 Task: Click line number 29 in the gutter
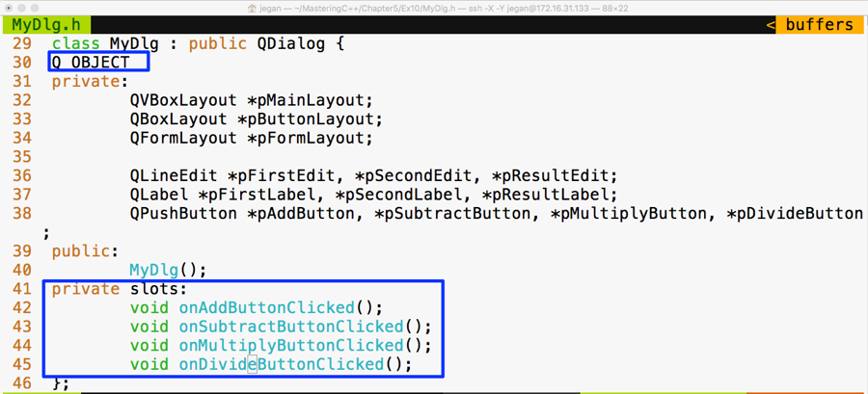(22, 43)
